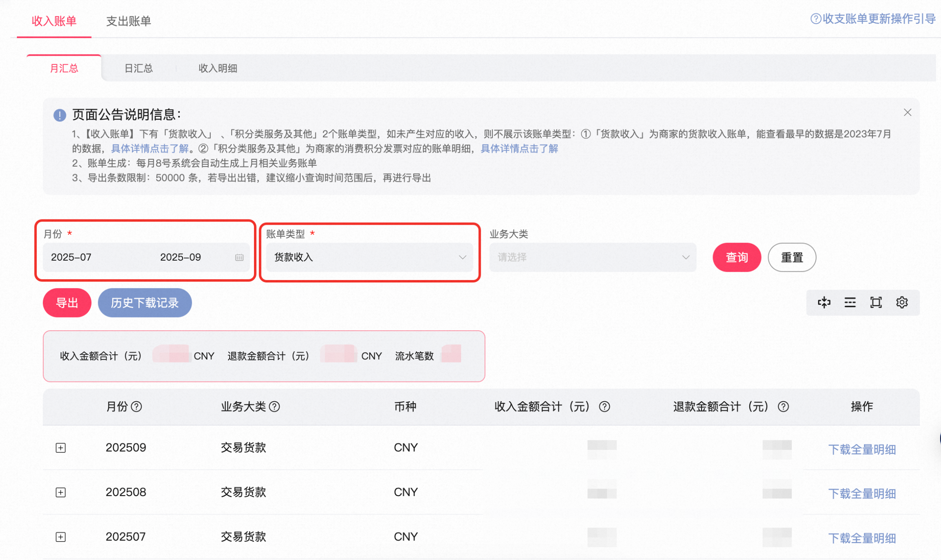Click CNY in the 202507 row

pos(406,536)
